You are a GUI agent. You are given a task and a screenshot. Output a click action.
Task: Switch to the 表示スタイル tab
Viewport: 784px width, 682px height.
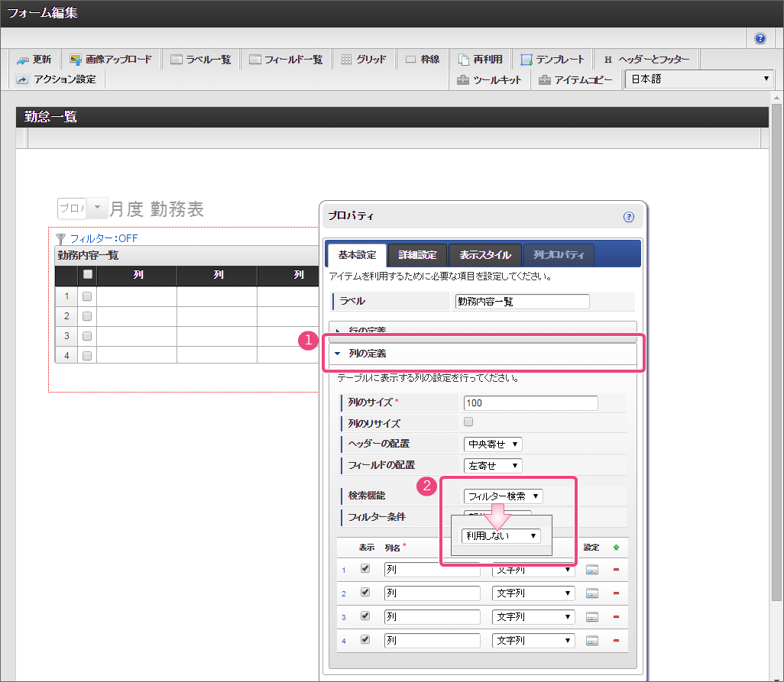(484, 255)
